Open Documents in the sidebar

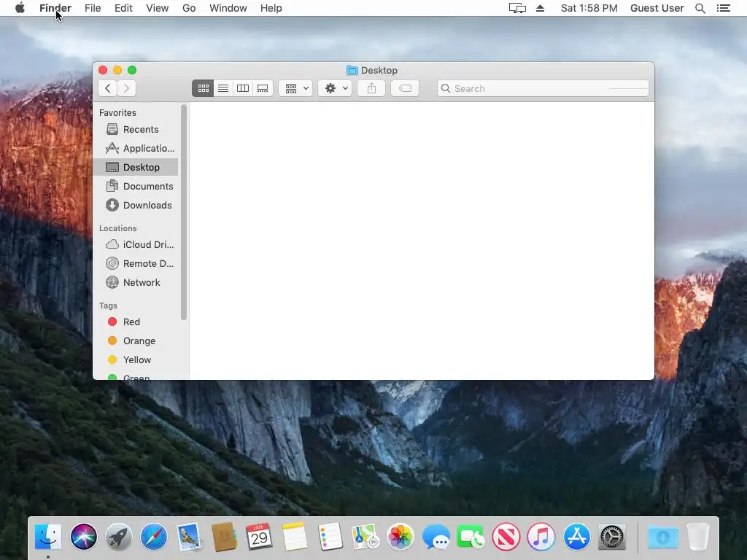(x=136, y=186)
